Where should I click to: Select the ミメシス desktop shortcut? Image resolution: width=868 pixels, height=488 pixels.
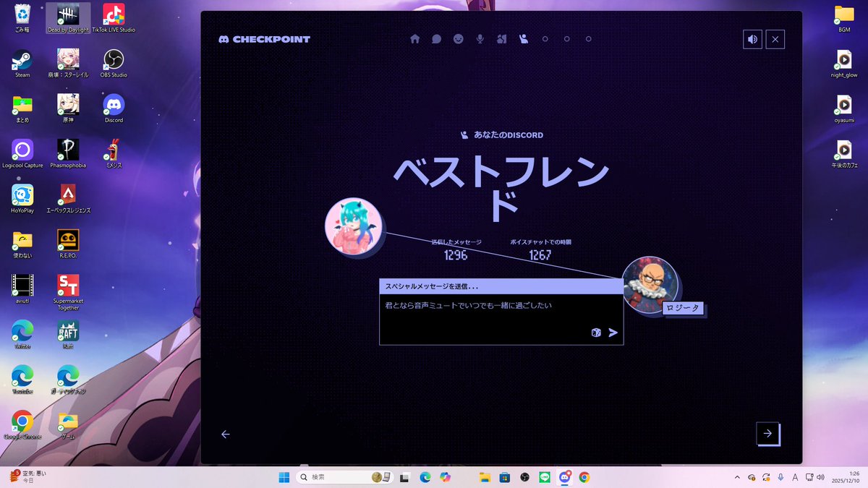(114, 154)
